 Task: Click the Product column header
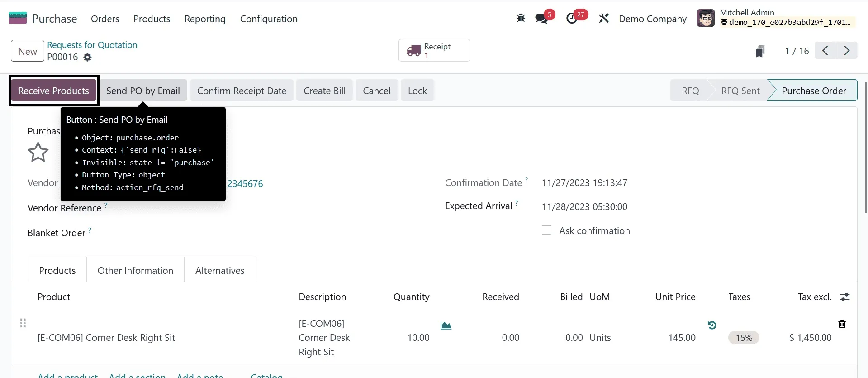click(x=54, y=297)
